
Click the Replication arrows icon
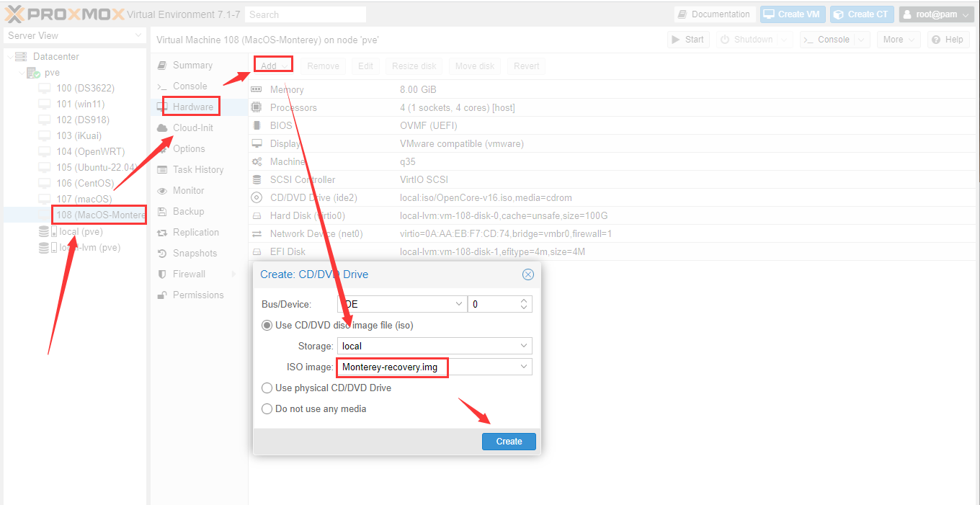pos(162,233)
